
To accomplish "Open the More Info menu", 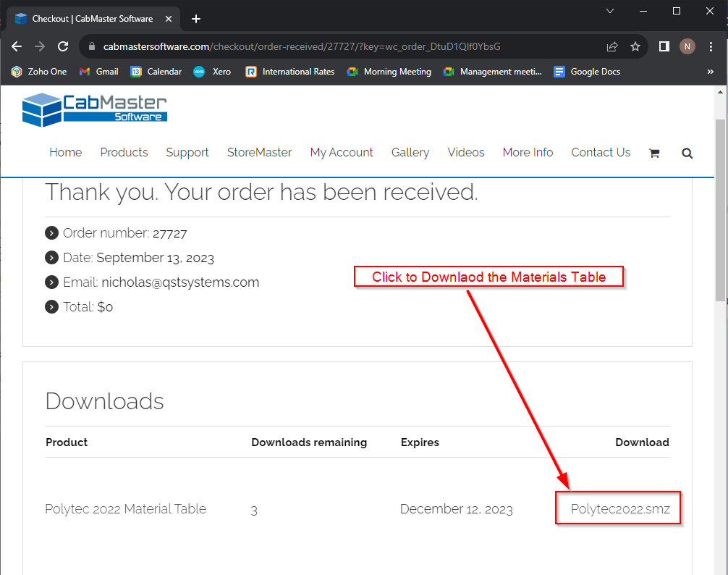I will tap(528, 152).
